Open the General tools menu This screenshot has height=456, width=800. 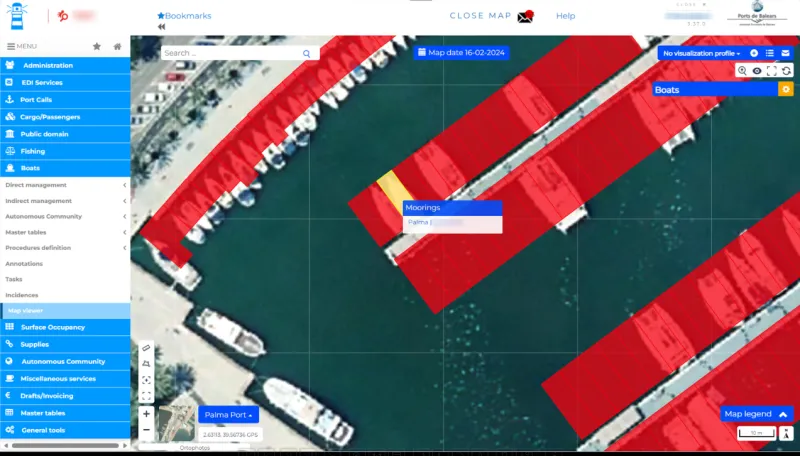click(x=65, y=430)
